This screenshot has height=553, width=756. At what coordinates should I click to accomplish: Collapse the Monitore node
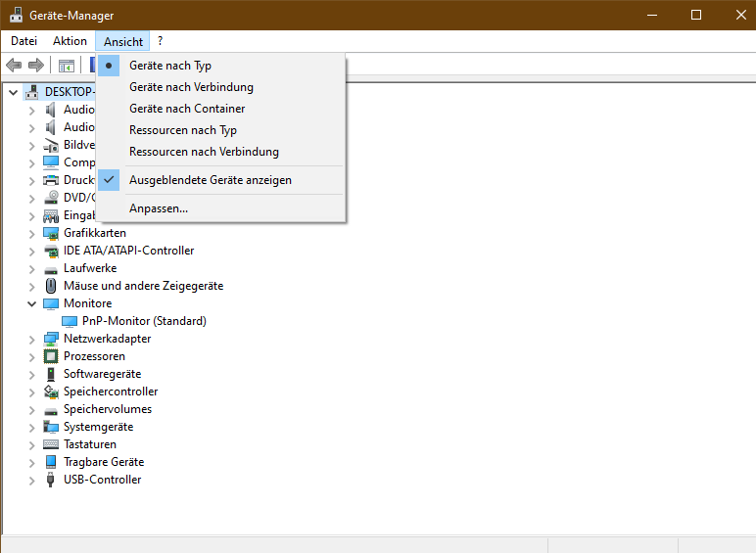tap(31, 303)
